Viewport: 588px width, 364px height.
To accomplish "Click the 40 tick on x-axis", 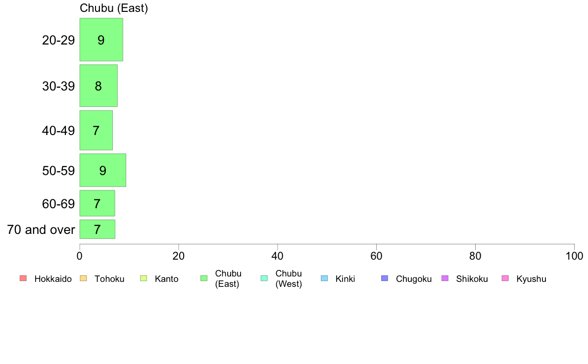I will coord(278,256).
